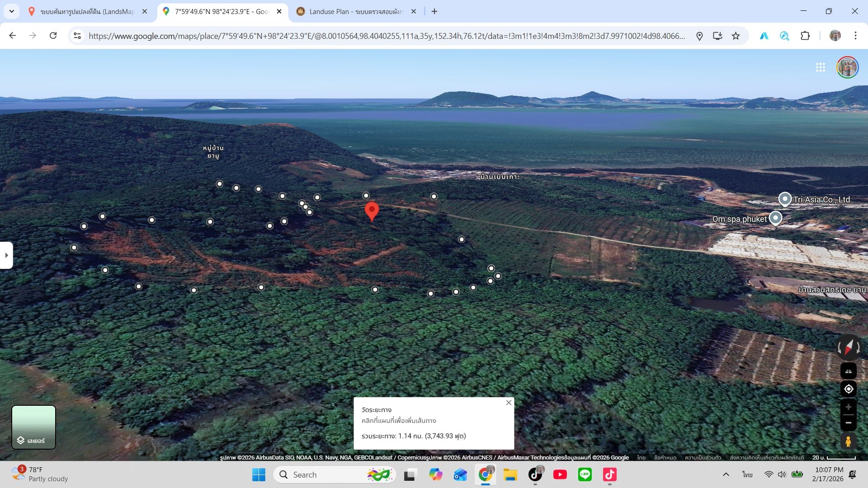
Task: Open the Google account avatar on map
Action: (x=847, y=67)
